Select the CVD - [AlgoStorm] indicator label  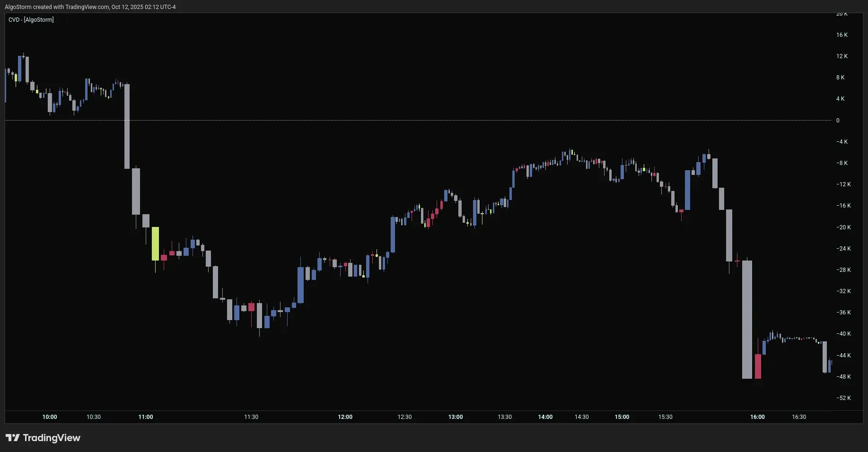[x=31, y=19]
